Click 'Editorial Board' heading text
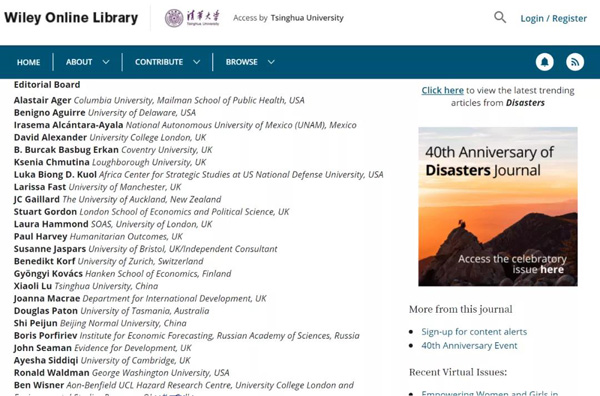 click(x=47, y=85)
